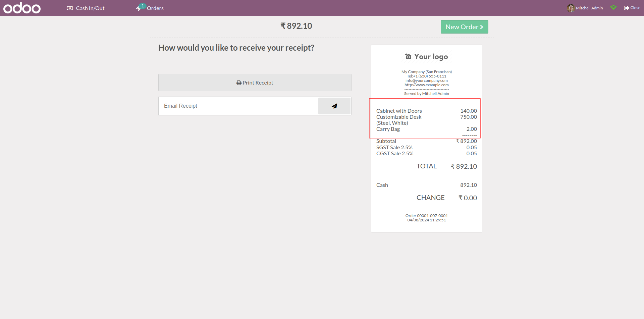Click the 'How would you like to receive your receipt?' heading

pos(236,48)
